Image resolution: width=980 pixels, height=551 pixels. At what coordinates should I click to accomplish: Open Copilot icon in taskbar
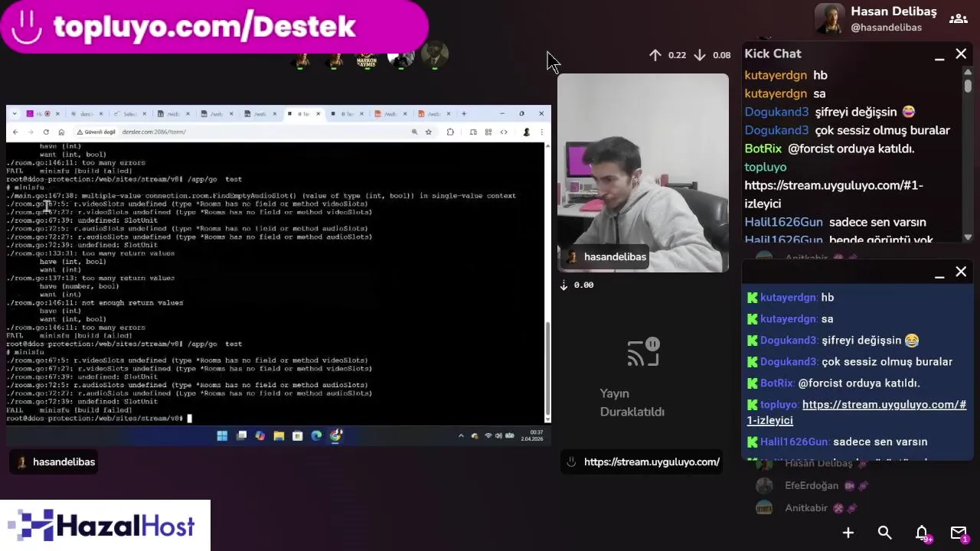(260, 435)
